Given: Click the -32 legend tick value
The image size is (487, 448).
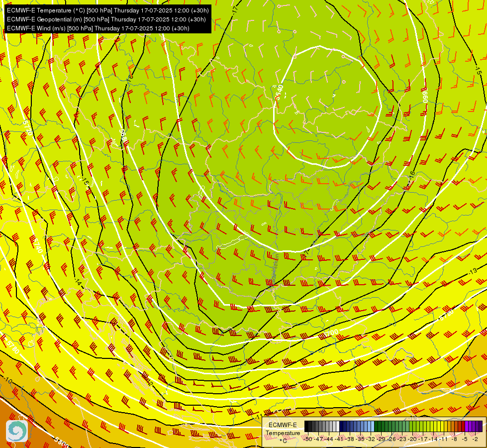Looking at the screenshot, I should tap(371, 439).
